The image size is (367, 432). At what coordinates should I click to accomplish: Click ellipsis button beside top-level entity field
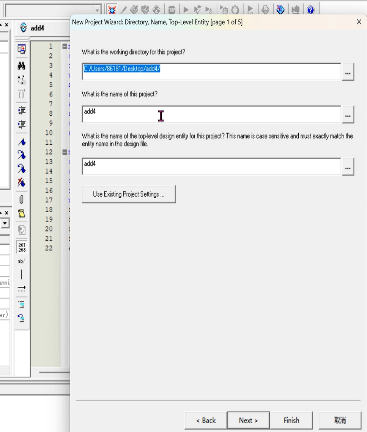tap(348, 167)
